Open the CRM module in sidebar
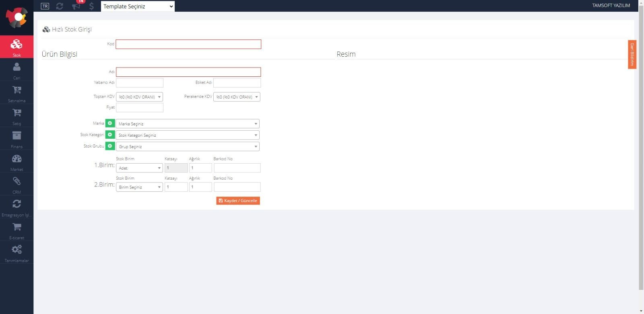 pos(17,185)
